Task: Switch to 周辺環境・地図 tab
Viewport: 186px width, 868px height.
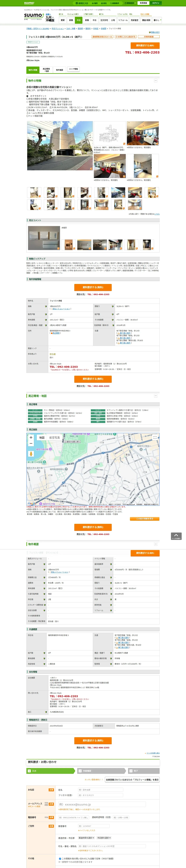Action: (x=46, y=70)
